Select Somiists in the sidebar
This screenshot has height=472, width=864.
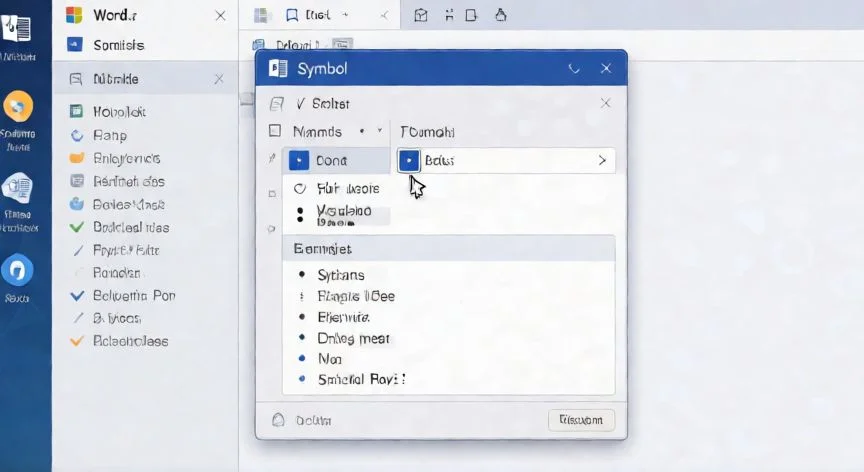[x=118, y=45]
